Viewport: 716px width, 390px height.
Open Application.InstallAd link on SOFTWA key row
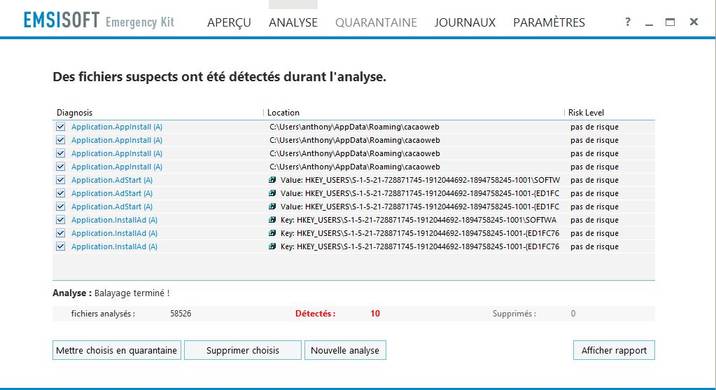pyautogui.click(x=114, y=220)
